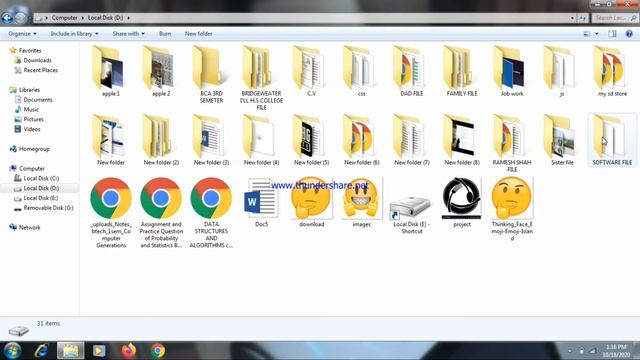Image resolution: width=640 pixels, height=360 pixels.
Task: Create a New folder from toolbar
Action: [198, 33]
